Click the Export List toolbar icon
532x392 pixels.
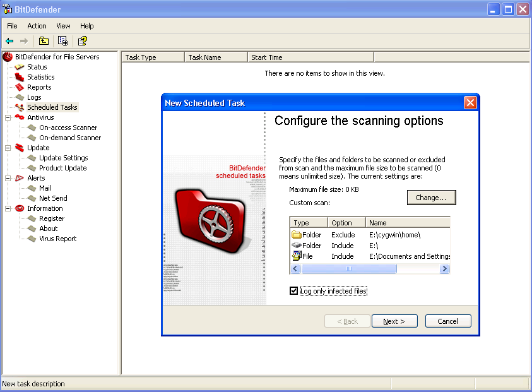[x=63, y=41]
